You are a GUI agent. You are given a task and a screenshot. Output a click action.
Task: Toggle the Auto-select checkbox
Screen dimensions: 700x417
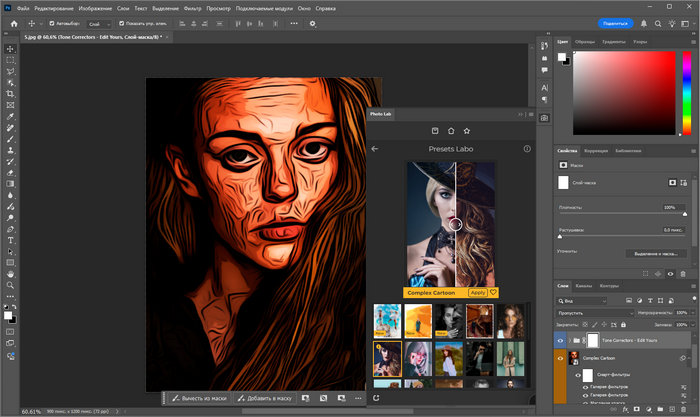point(50,23)
